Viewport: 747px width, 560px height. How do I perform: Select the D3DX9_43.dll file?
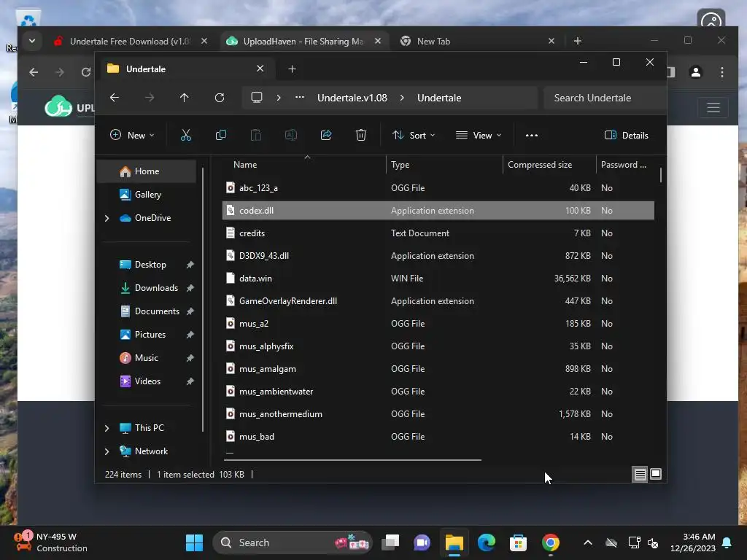pos(438,256)
